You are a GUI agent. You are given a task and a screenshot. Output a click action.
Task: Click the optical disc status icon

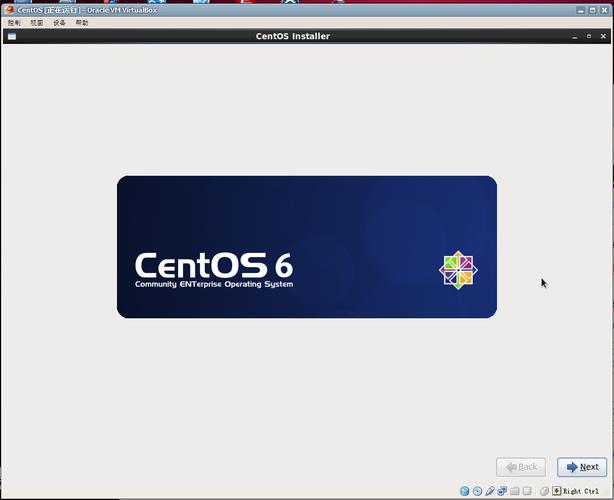point(477,491)
